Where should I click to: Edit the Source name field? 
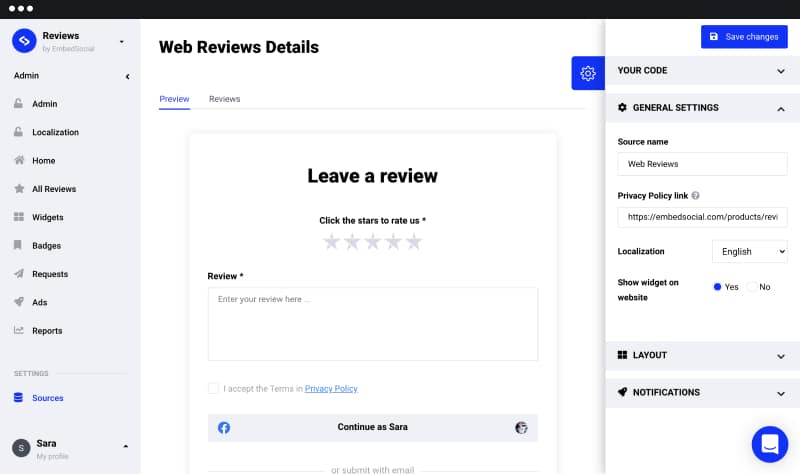pos(702,164)
